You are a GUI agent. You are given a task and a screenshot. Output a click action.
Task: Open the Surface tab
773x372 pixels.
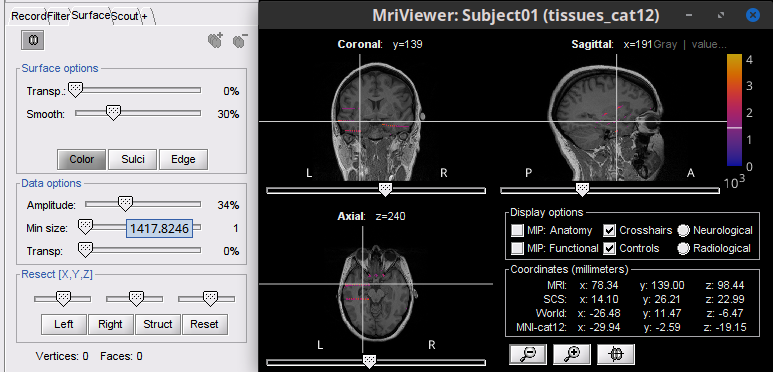click(90, 15)
